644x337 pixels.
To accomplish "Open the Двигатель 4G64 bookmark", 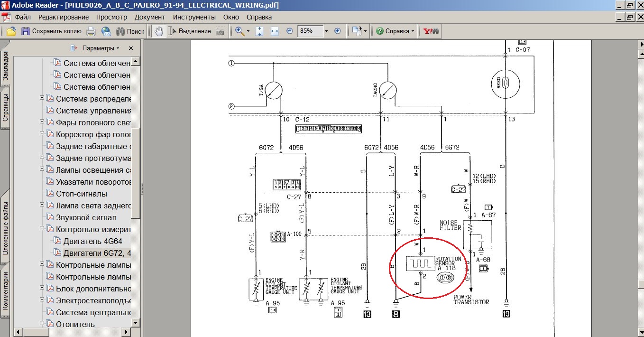I will click(x=93, y=241).
